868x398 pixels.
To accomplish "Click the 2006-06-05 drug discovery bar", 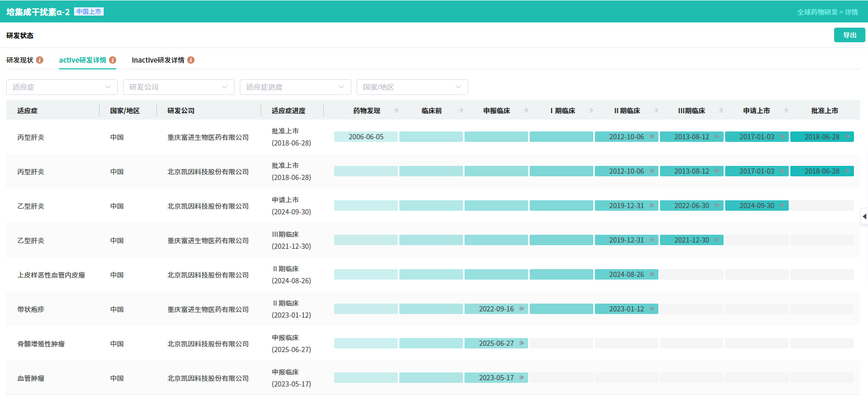I will 366,137.
